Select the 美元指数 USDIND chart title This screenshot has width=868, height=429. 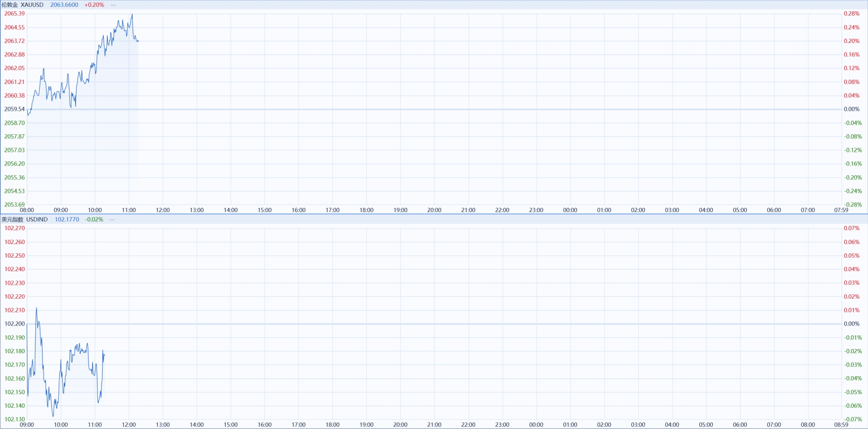click(x=24, y=220)
